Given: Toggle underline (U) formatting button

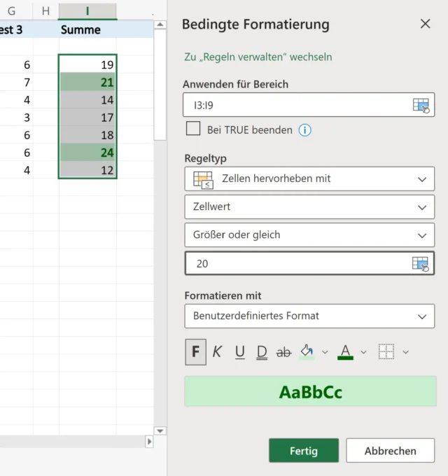Looking at the screenshot, I should (239, 352).
